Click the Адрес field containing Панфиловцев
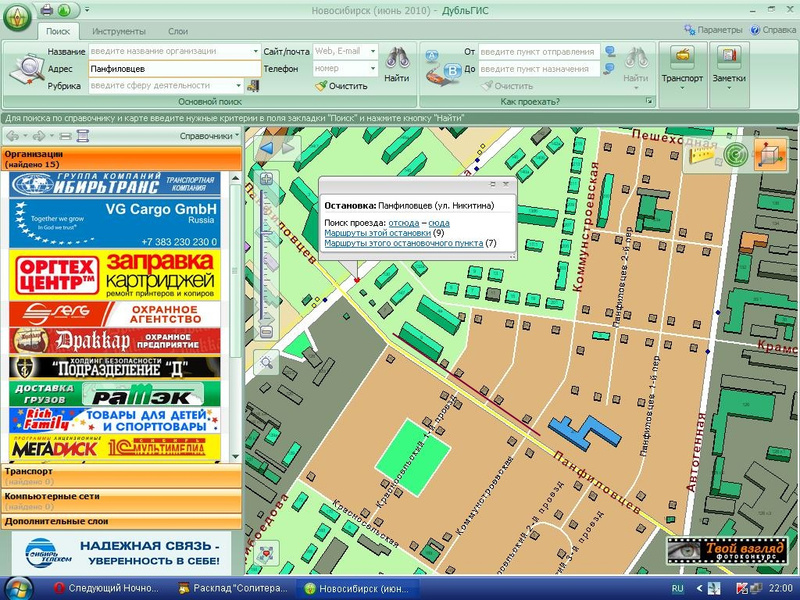The height and width of the screenshot is (600, 800). pos(174,68)
